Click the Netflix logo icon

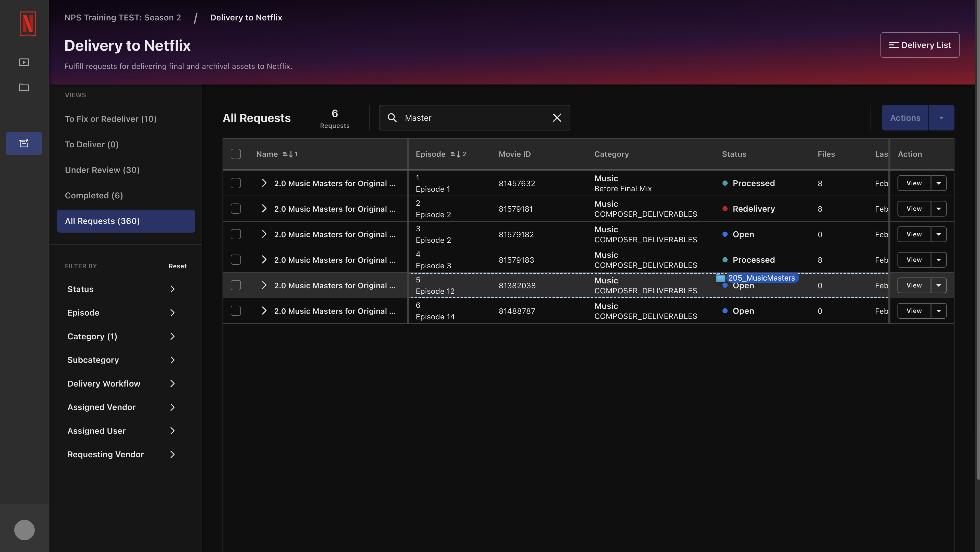(28, 23)
